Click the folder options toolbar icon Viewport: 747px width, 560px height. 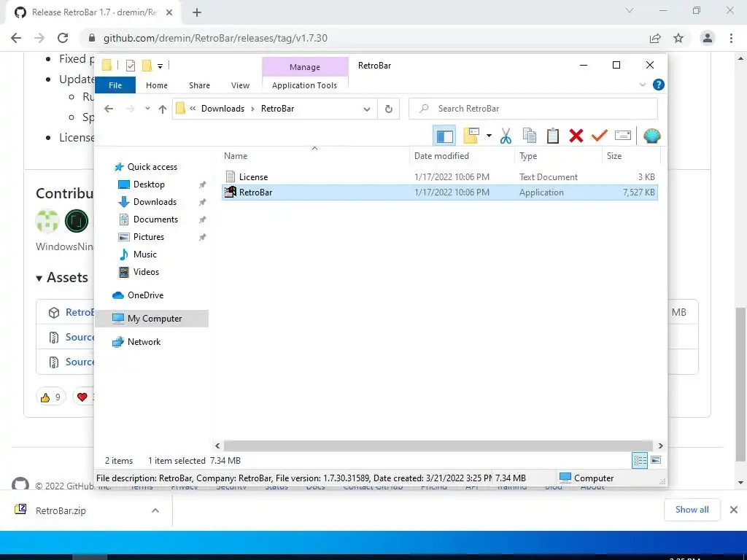pos(472,136)
